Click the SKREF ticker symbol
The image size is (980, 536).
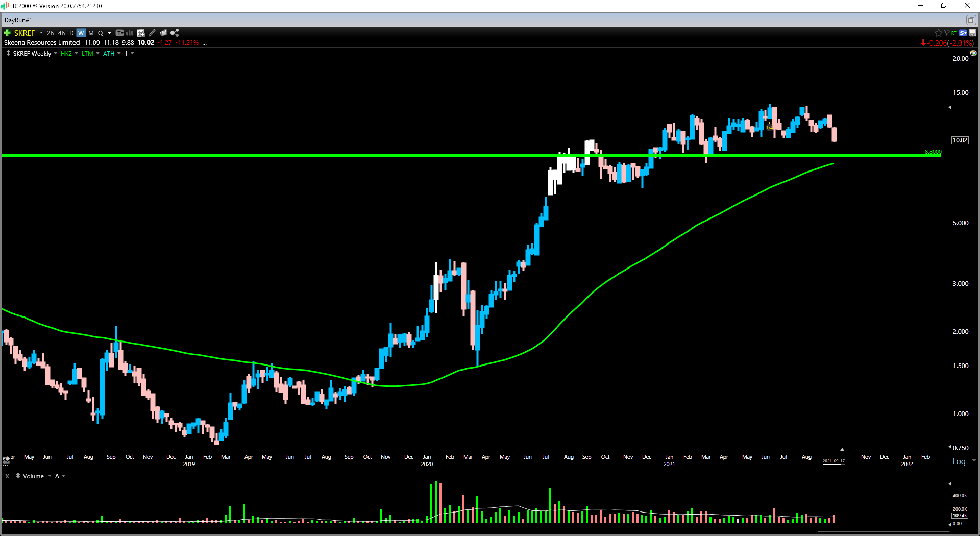pyautogui.click(x=24, y=33)
